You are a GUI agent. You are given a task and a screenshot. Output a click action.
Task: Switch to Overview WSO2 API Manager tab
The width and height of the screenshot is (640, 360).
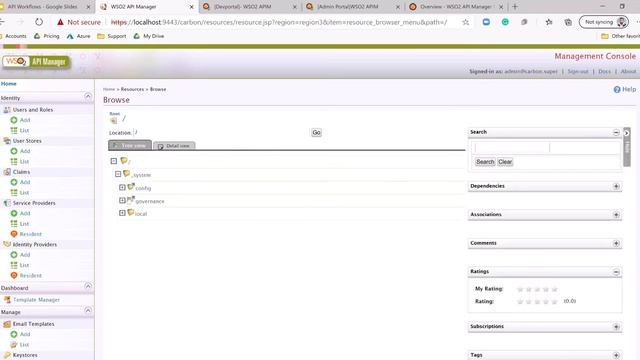(x=456, y=7)
